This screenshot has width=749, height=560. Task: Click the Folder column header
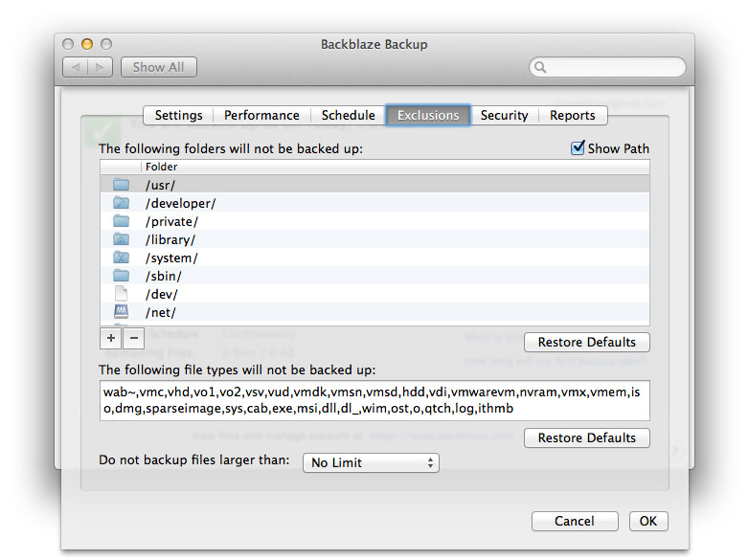[395, 167]
